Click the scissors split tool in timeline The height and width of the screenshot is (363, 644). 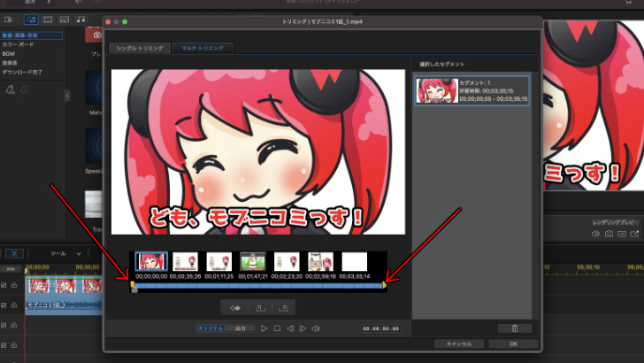point(14,253)
